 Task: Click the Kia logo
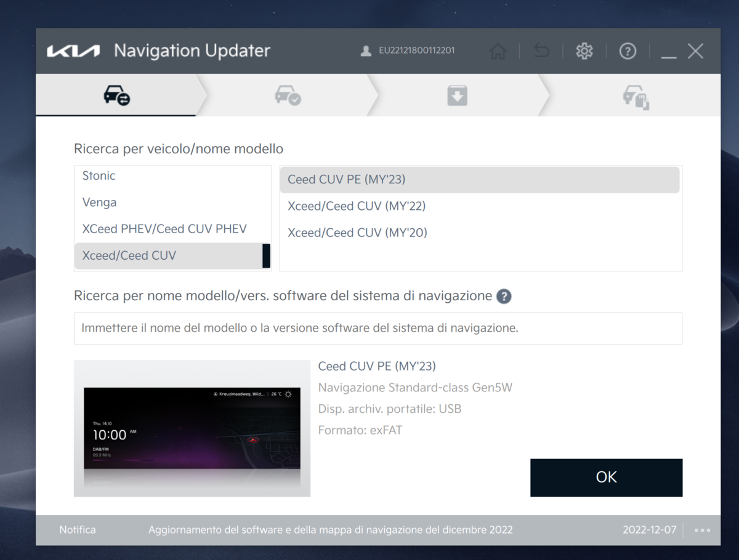pyautogui.click(x=73, y=51)
